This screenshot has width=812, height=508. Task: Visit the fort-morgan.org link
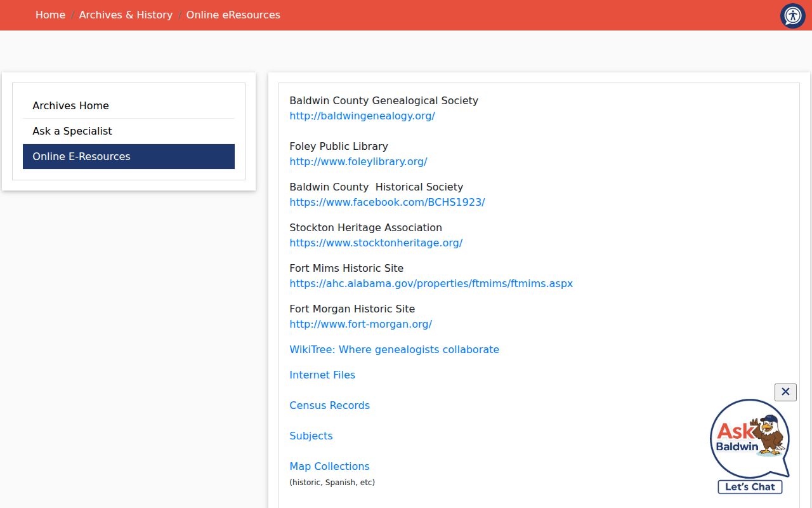coord(361,324)
